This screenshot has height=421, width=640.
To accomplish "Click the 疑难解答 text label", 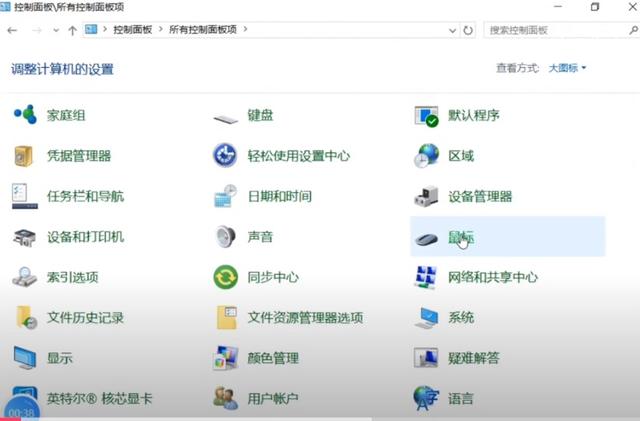I will (x=474, y=358).
